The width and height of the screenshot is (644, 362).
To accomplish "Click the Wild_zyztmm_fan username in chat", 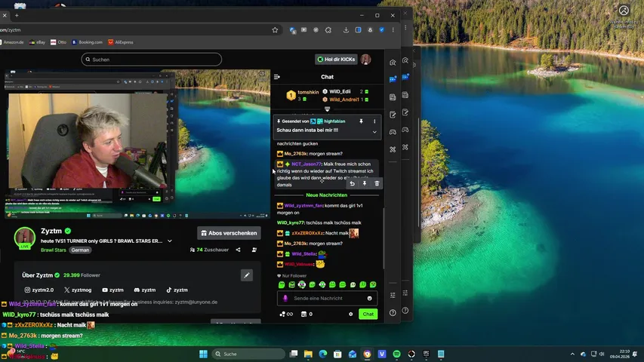I will (x=304, y=206).
